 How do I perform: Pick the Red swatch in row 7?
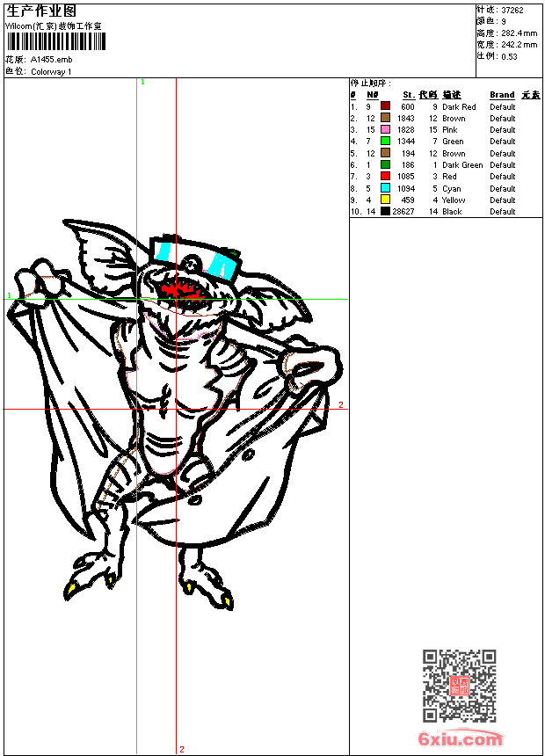pos(385,176)
